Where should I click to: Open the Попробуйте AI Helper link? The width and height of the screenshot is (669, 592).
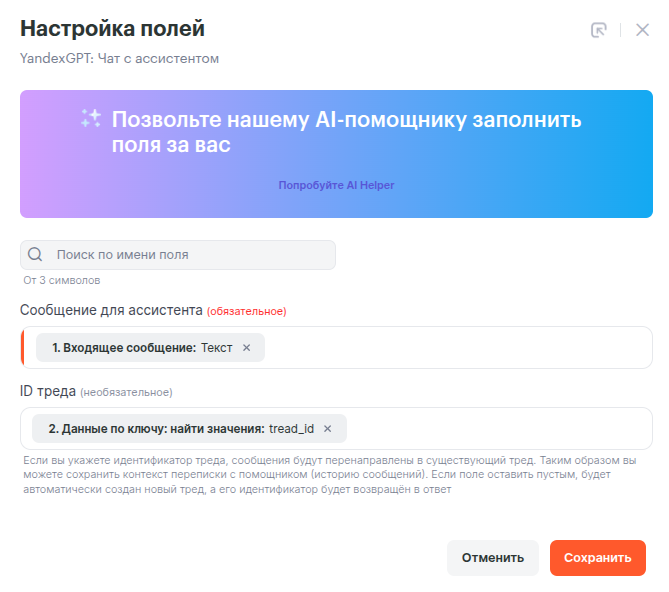coord(336,185)
